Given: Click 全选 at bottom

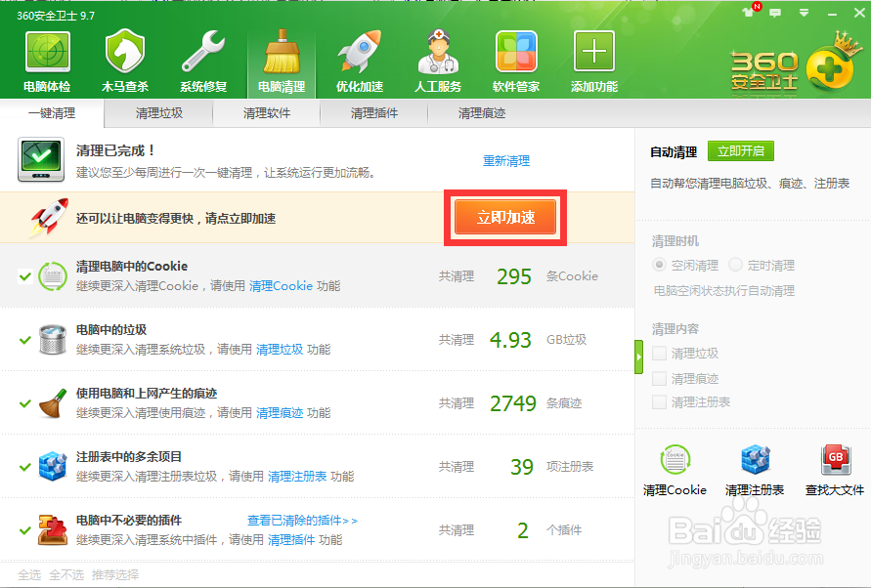Looking at the screenshot, I should 29,574.
